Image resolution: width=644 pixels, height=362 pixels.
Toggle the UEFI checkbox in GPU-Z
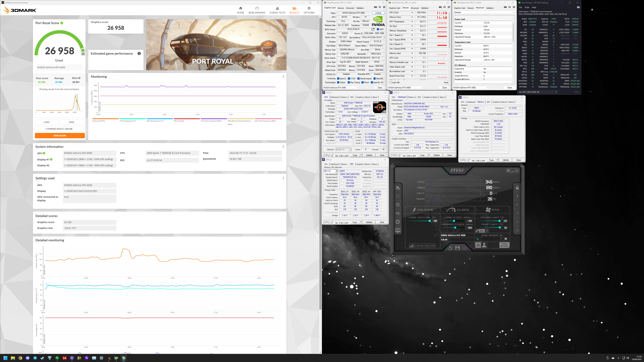(378, 29)
